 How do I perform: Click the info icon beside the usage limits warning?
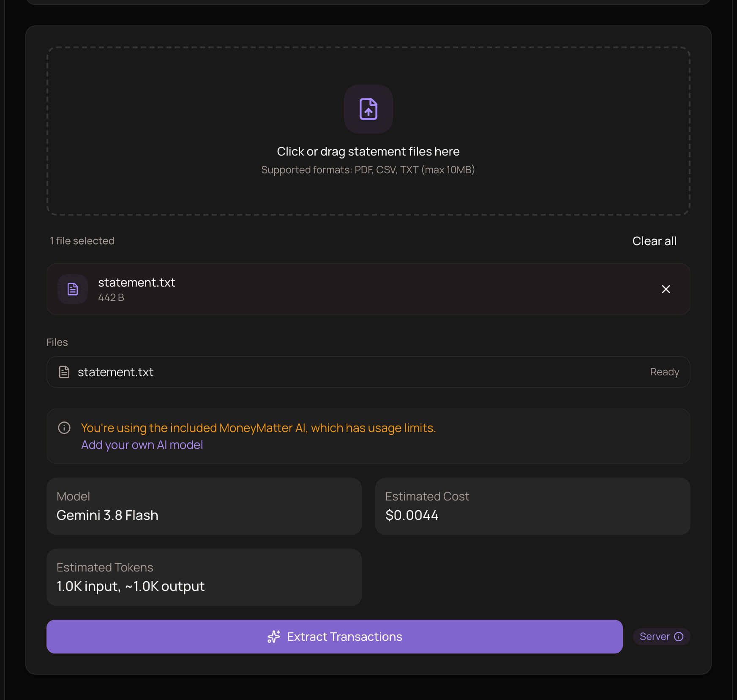click(64, 428)
